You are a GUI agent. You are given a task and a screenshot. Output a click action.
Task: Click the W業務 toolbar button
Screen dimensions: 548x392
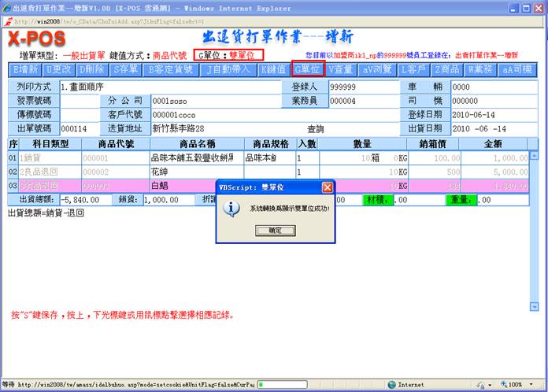click(x=485, y=68)
